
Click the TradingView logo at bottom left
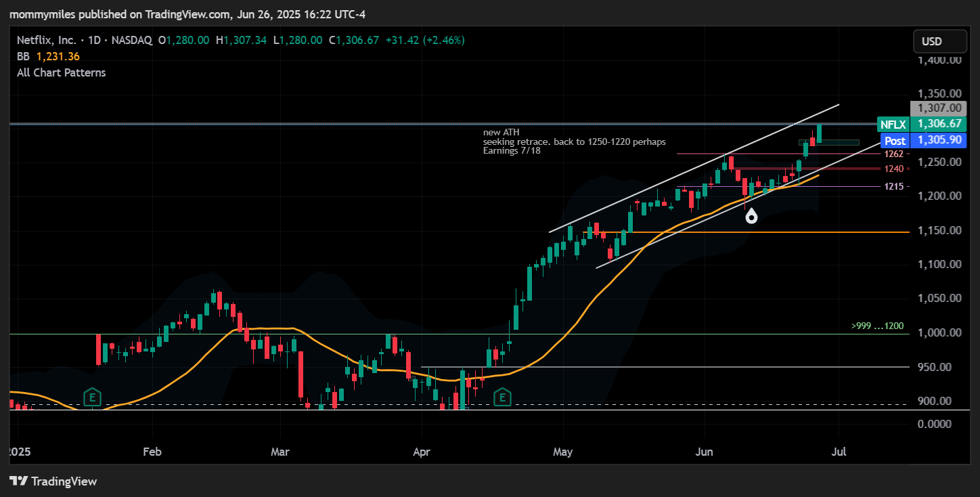click(x=53, y=481)
